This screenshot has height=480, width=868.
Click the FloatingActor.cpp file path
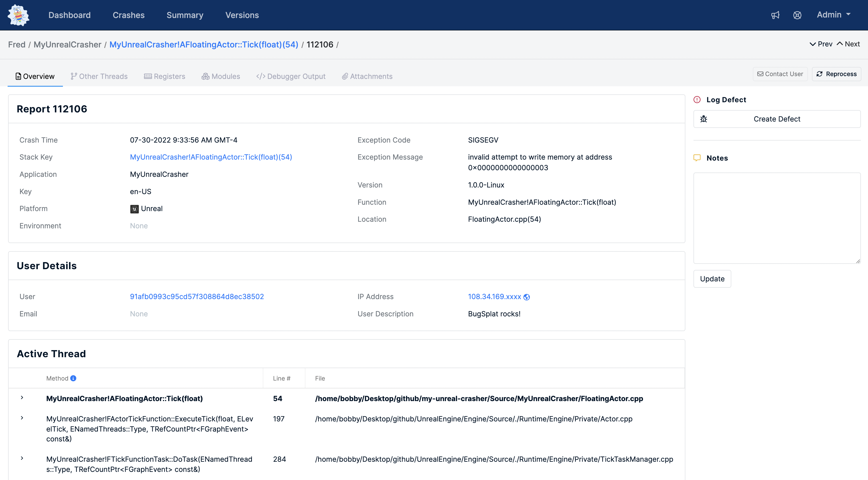click(x=479, y=398)
